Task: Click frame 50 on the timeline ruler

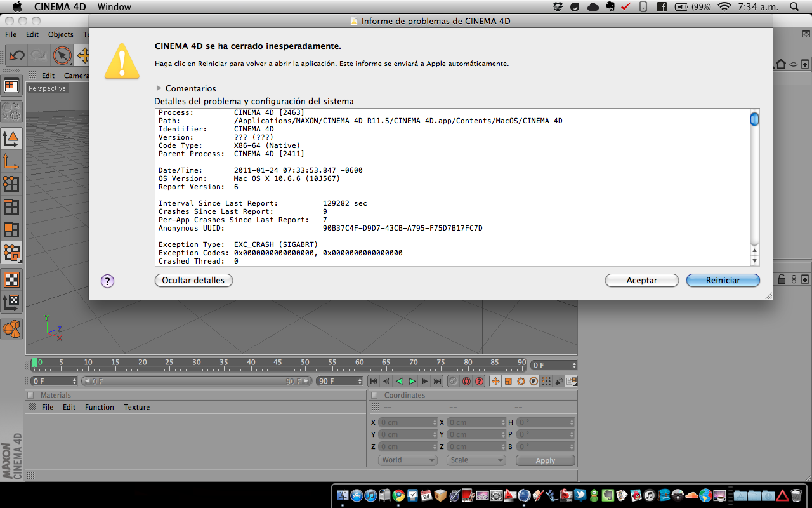Action: (x=306, y=364)
